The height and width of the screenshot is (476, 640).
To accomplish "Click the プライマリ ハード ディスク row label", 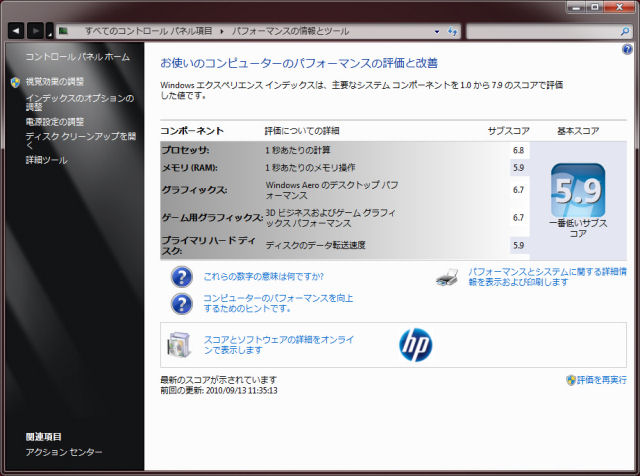I will 208,245.
